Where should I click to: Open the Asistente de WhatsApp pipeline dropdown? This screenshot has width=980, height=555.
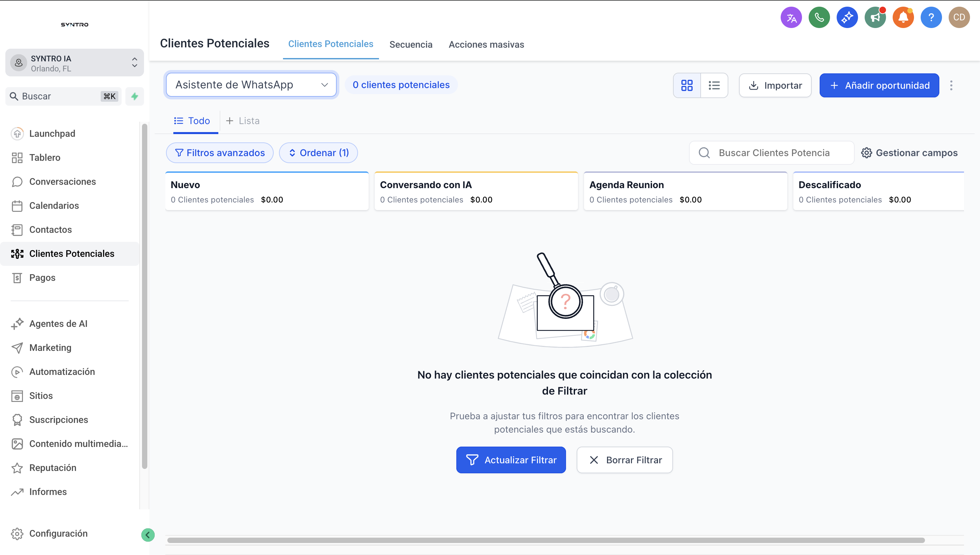point(251,85)
